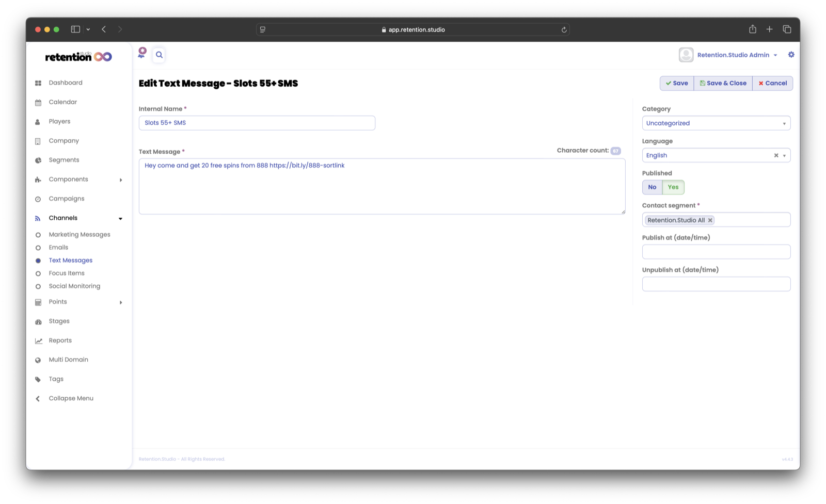
Task: Open Emails channel submenu item
Action: 58,248
